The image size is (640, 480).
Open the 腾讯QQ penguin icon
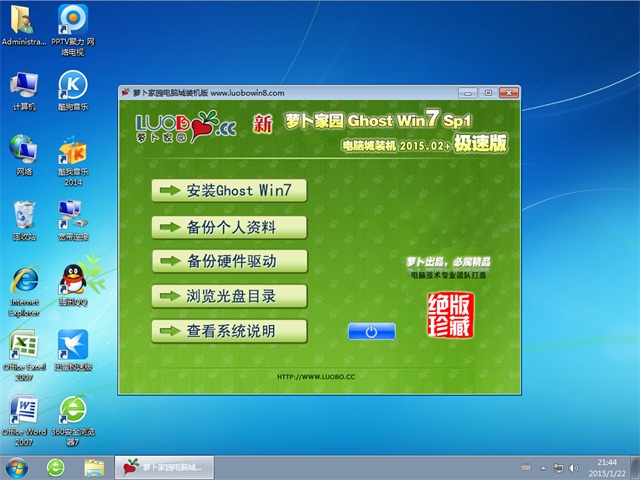click(x=72, y=278)
